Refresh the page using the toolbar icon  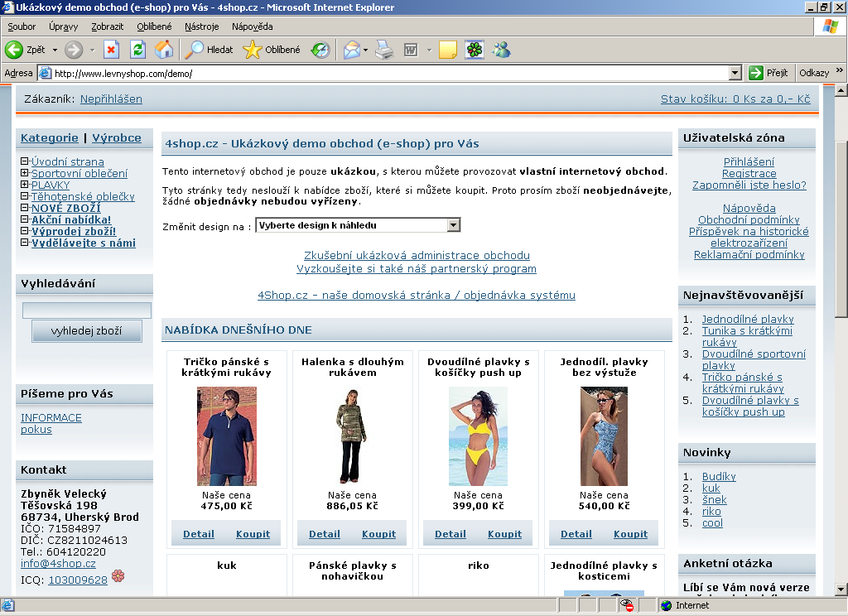[138, 50]
